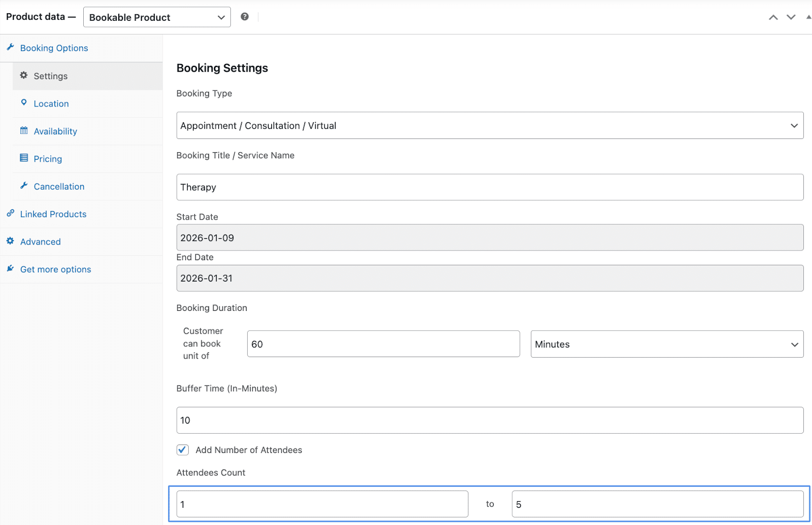Image resolution: width=812 pixels, height=525 pixels.
Task: Click the Advanced gear icon
Action: (x=10, y=241)
